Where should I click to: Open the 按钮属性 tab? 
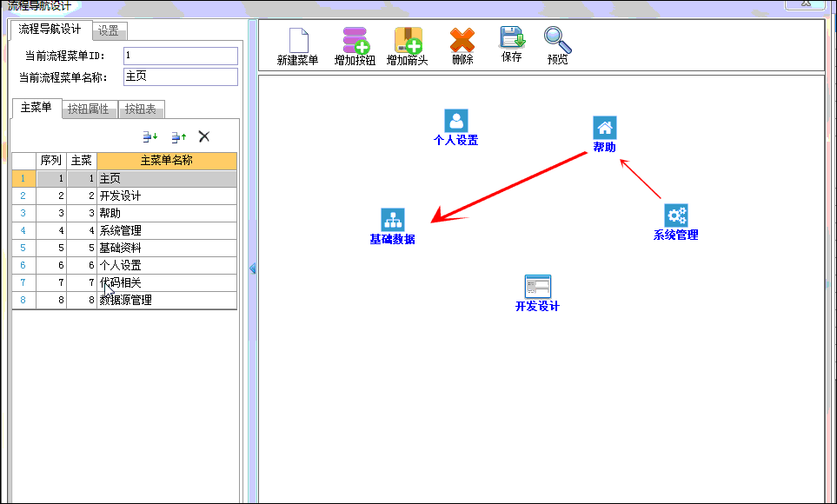[x=89, y=109]
